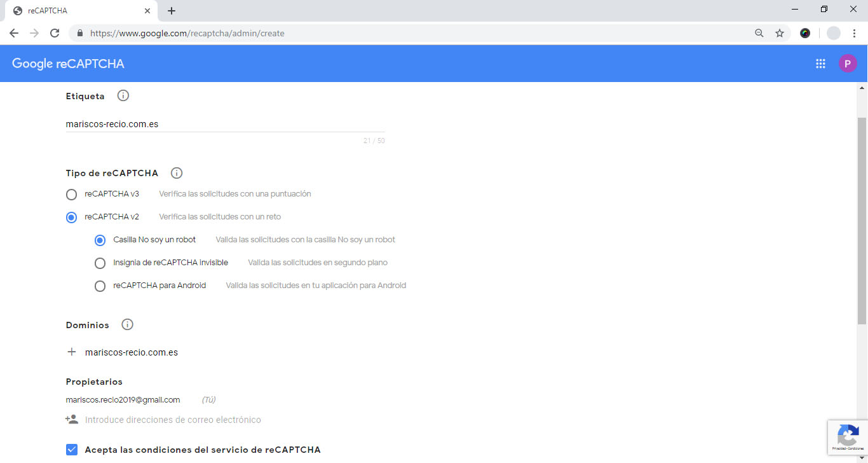This screenshot has height=463, width=868.
Task: Open a new browser tab
Action: tap(172, 11)
